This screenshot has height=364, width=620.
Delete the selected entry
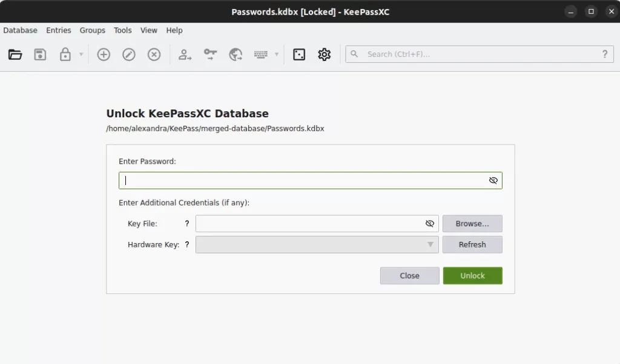(154, 54)
